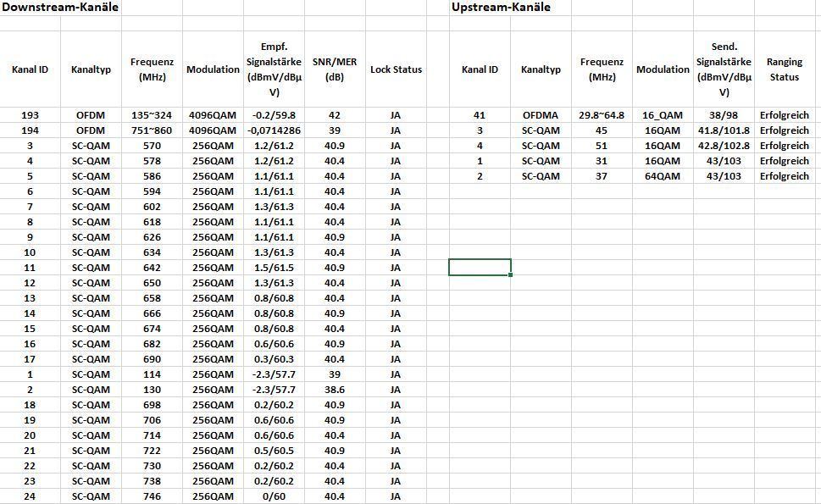Click the downstream Lock Status header
Viewport: 821px width, 504px height.
(396, 69)
